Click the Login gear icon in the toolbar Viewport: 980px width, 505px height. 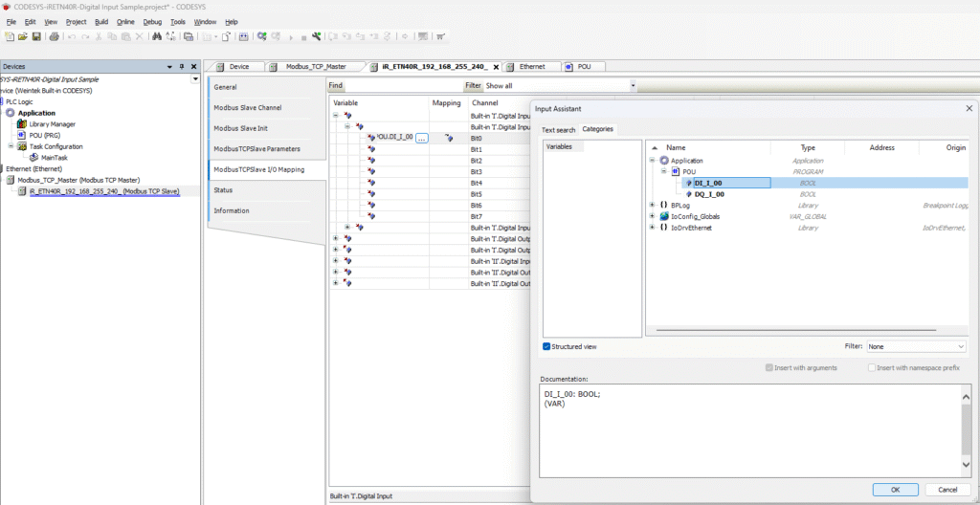point(261,37)
